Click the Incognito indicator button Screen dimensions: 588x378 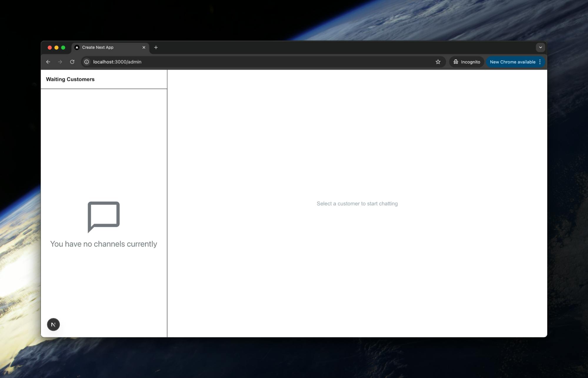[467, 62]
